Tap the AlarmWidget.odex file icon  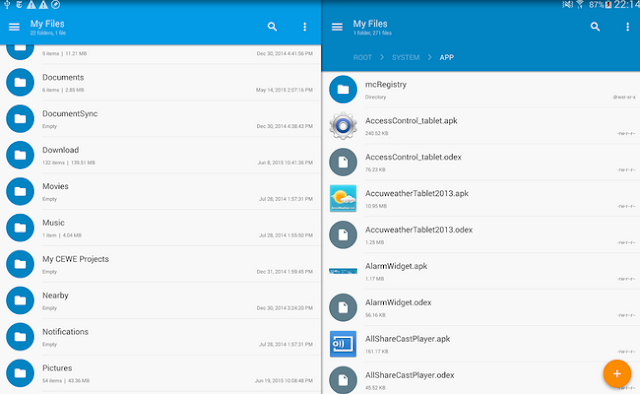[x=343, y=307]
